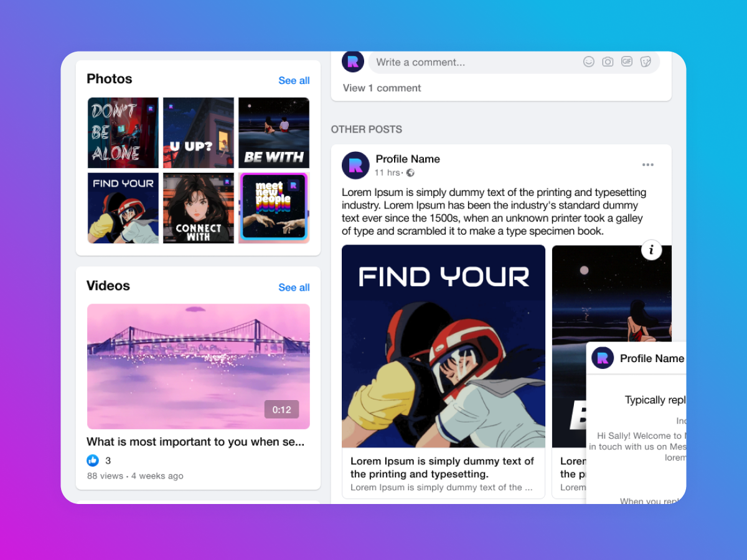Select the meet new people photo thumbnail
Viewport: 747px width, 560px height.
pyautogui.click(x=274, y=208)
